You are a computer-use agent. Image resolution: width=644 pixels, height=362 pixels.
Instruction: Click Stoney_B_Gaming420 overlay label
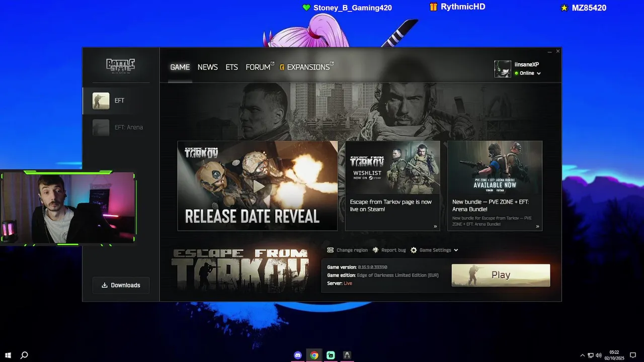point(352,8)
